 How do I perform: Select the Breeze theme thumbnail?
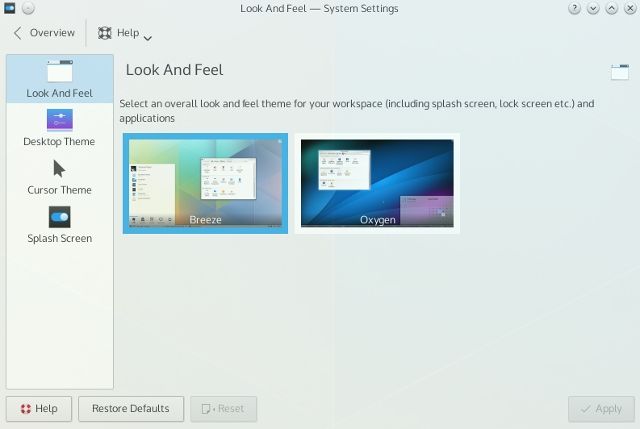tap(205, 183)
